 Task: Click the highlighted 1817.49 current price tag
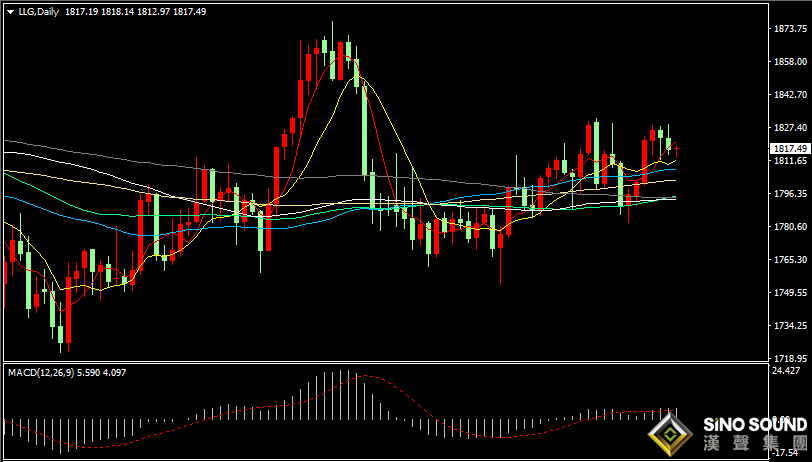coord(790,149)
